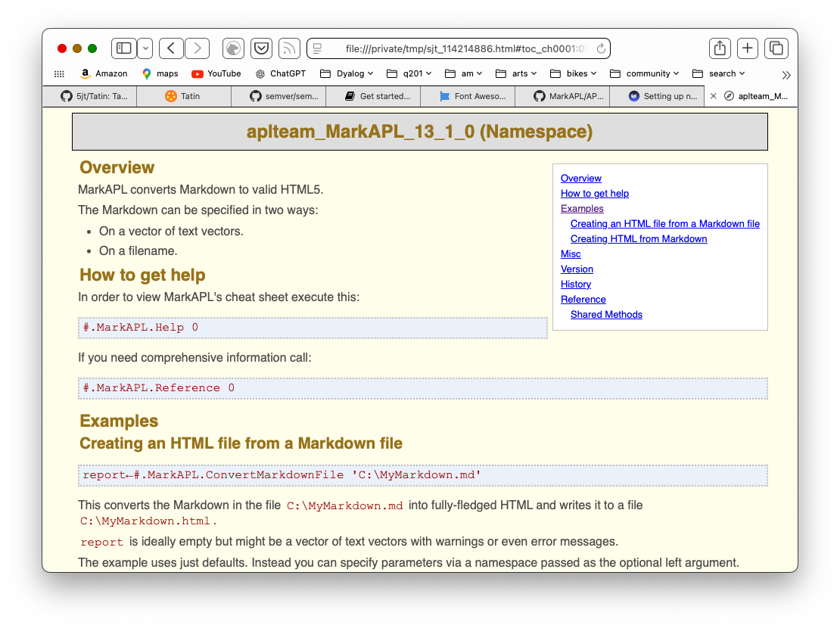Expand the am bookmarks folder
This screenshot has width=840, height=628.
tap(464, 73)
